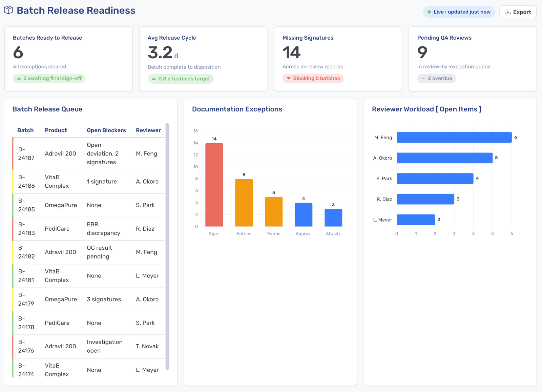
Task: Export the dashboard report
Action: point(518,12)
